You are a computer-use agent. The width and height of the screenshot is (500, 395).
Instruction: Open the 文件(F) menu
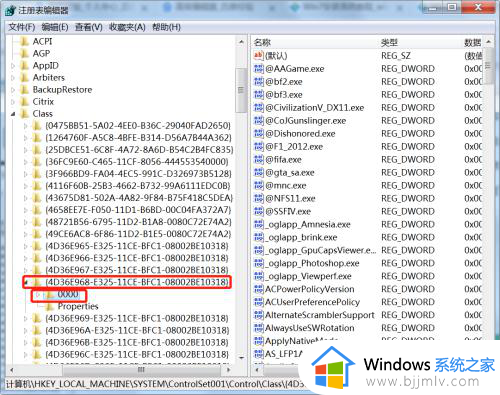point(22,27)
